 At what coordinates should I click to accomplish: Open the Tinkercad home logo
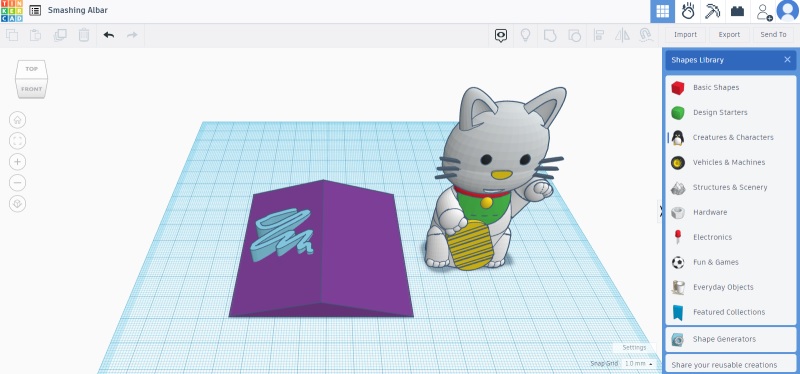(11, 11)
